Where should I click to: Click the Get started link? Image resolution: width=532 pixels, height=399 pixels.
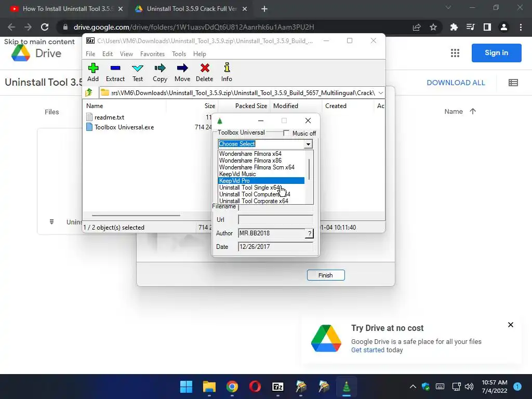[x=367, y=350]
